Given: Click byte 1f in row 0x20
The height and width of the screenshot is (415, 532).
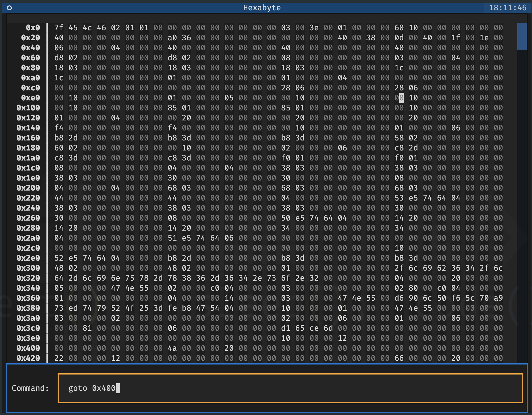Looking at the screenshot, I should tap(456, 38).
